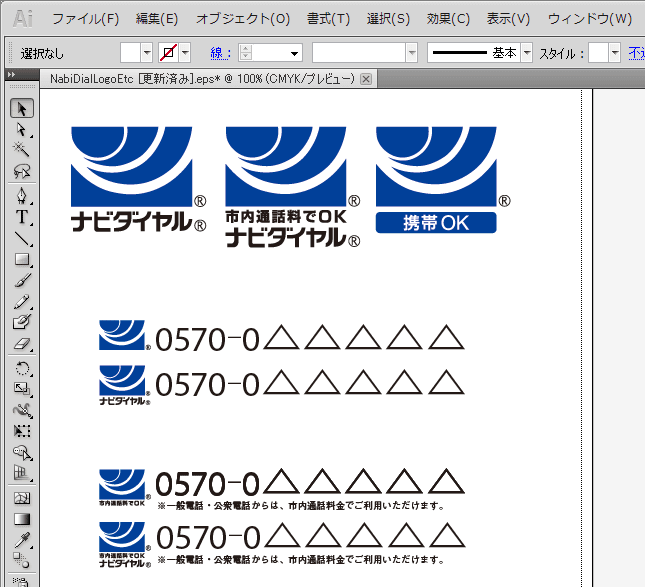Select the Rectangle tool
Image resolution: width=645 pixels, height=587 pixels.
(22, 259)
